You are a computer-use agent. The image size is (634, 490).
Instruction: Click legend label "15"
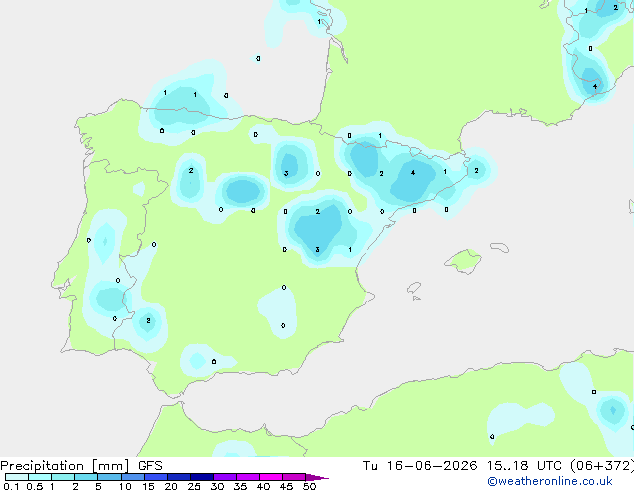point(148,486)
